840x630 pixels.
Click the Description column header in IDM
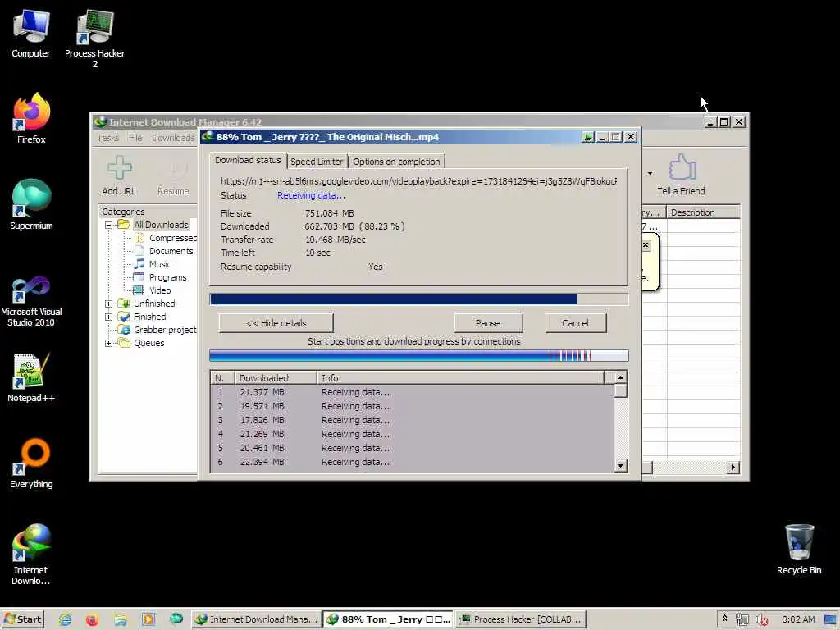703,212
